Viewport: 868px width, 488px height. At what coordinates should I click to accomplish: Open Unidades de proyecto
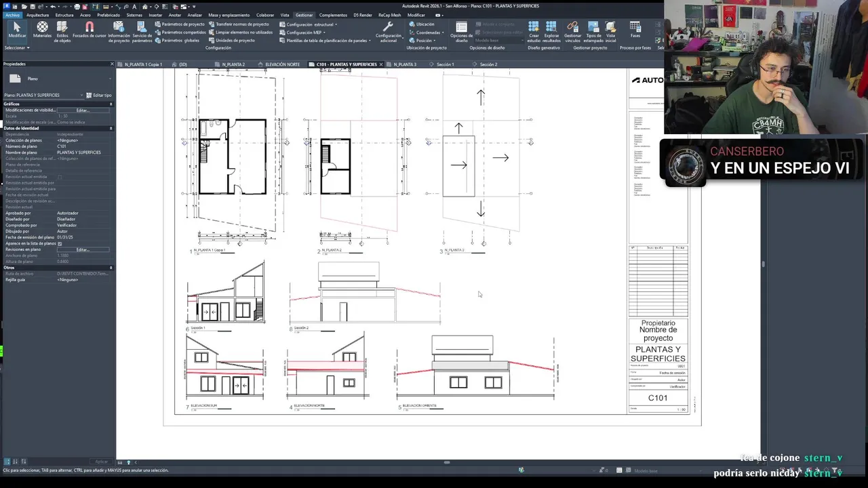coord(232,40)
